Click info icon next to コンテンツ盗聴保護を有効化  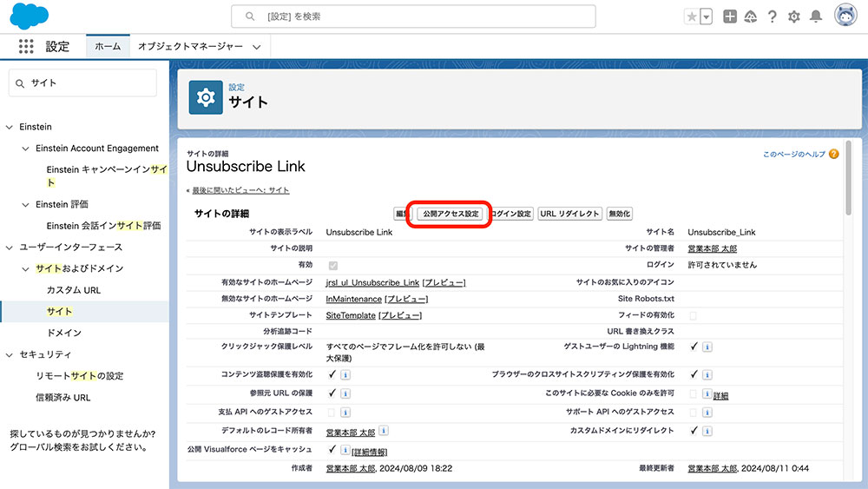pyautogui.click(x=345, y=375)
